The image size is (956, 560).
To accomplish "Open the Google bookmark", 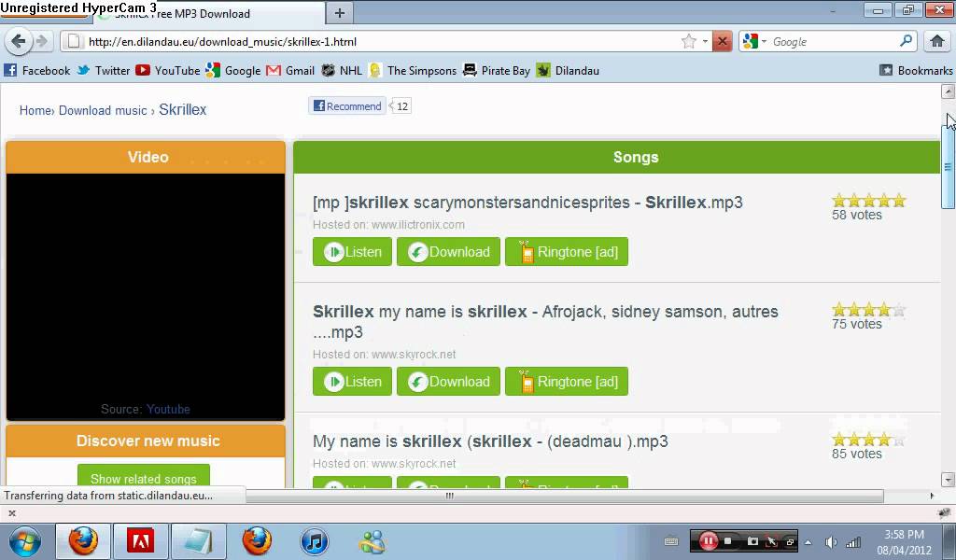I will click(233, 71).
